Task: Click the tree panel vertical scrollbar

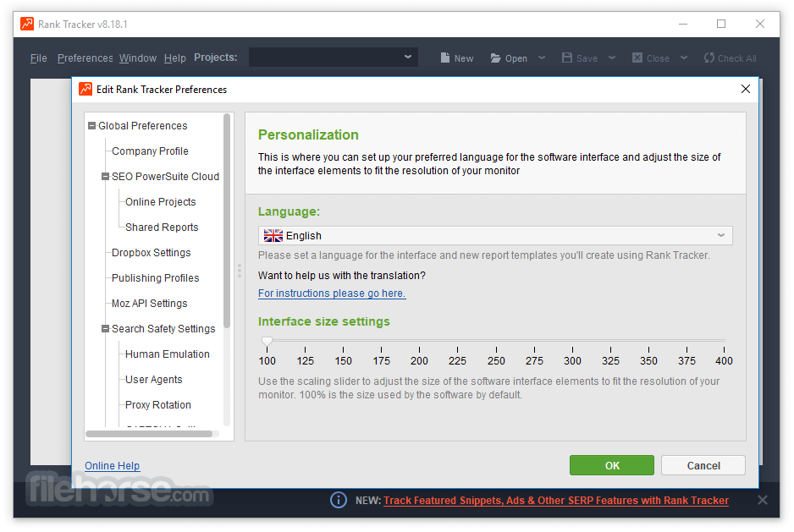Action: coord(227,221)
